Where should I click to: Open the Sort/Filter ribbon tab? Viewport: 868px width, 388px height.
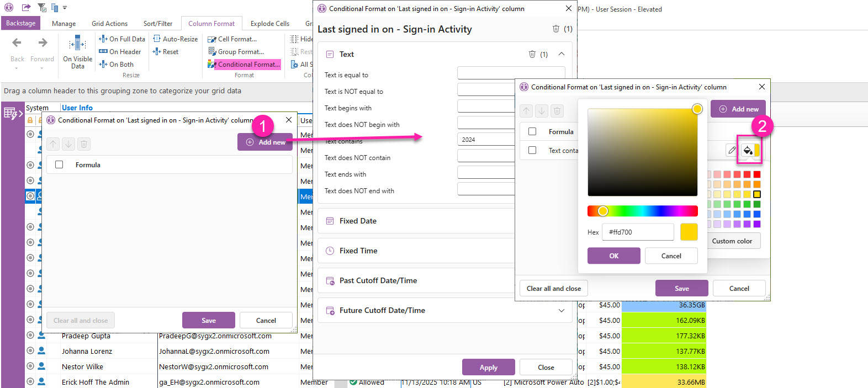point(157,24)
